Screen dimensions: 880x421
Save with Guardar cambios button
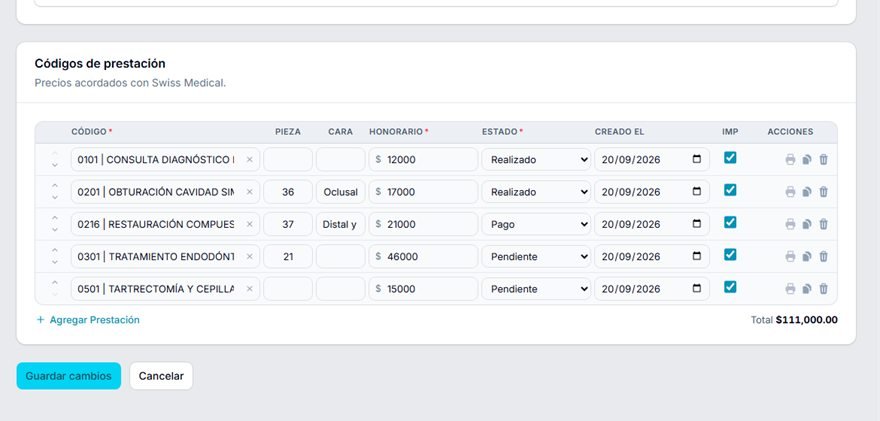(x=68, y=376)
